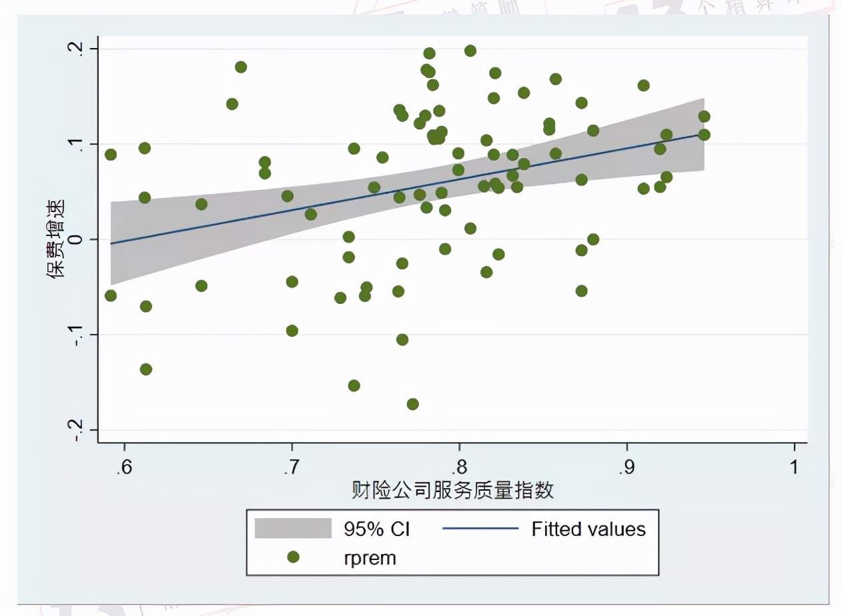Click the x-axis title 财险公司服务质量指数
Screen dimensions: 842x616
click(453, 491)
